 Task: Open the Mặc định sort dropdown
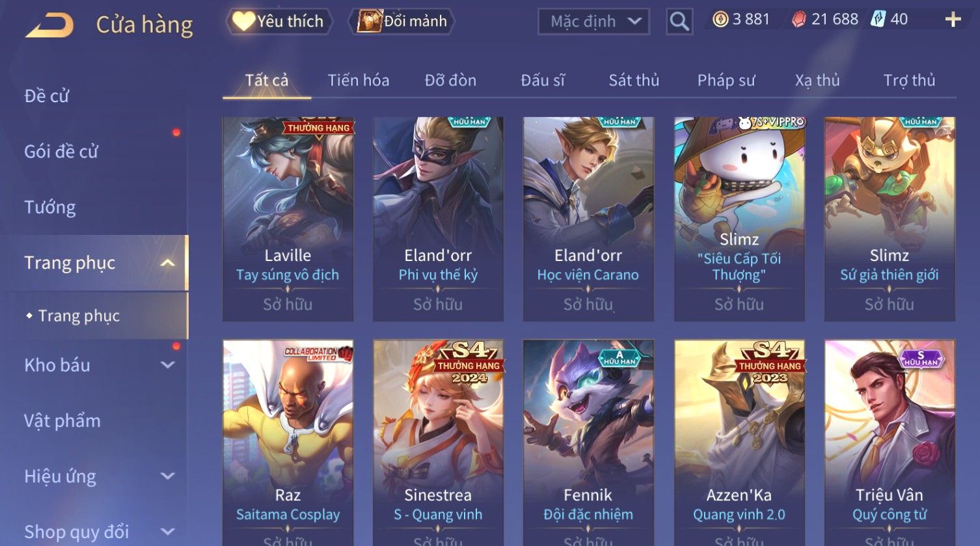593,21
